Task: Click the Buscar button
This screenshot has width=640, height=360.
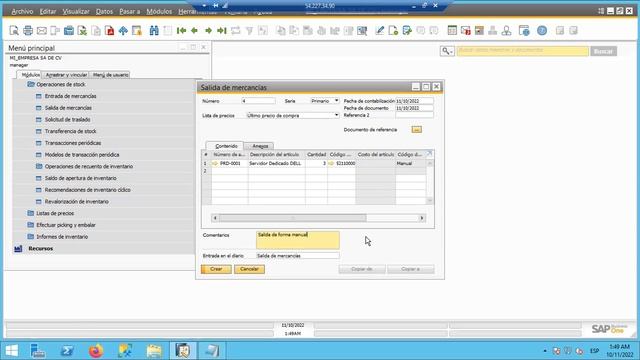Action: [603, 51]
